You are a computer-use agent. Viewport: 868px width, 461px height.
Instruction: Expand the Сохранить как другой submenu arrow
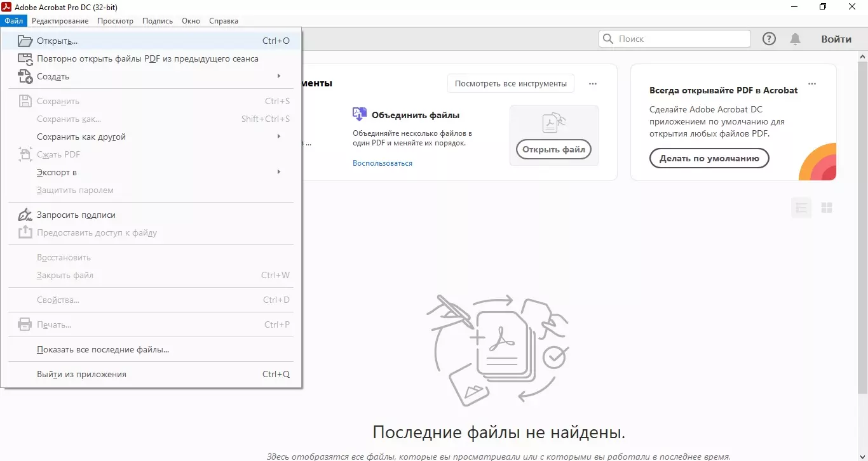pyautogui.click(x=279, y=137)
